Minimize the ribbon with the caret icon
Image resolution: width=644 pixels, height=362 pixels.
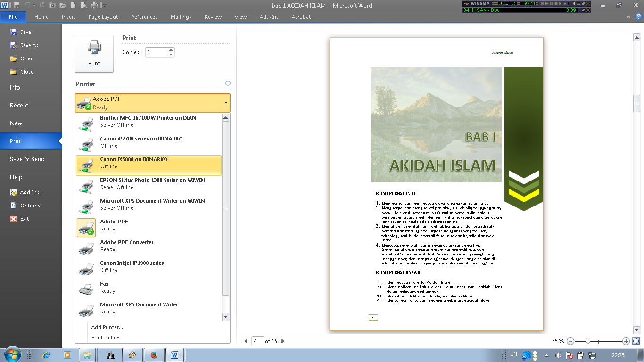pos(629,17)
